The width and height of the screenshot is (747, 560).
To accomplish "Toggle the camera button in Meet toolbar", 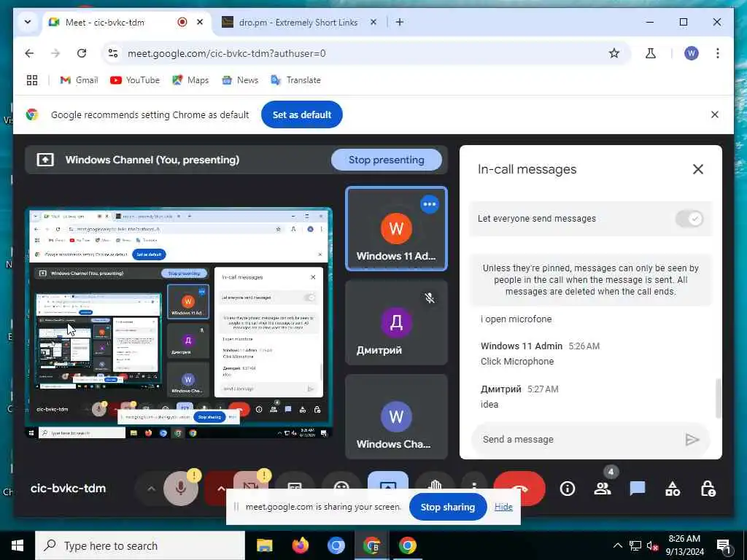I will pos(251,480).
